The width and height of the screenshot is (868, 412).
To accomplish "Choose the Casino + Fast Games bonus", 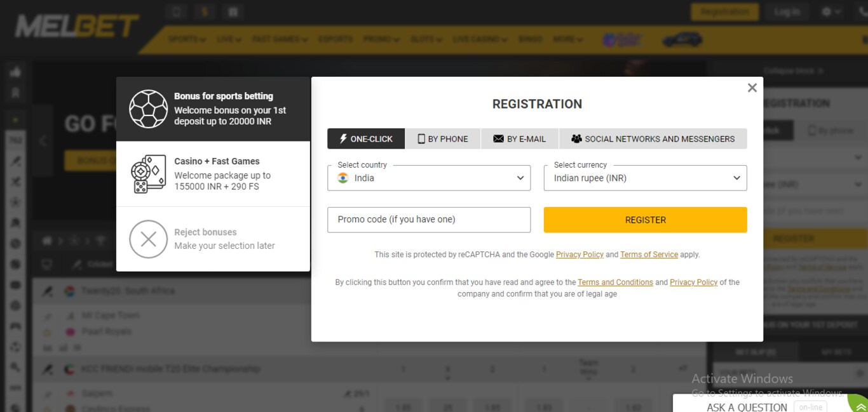I will pos(213,174).
